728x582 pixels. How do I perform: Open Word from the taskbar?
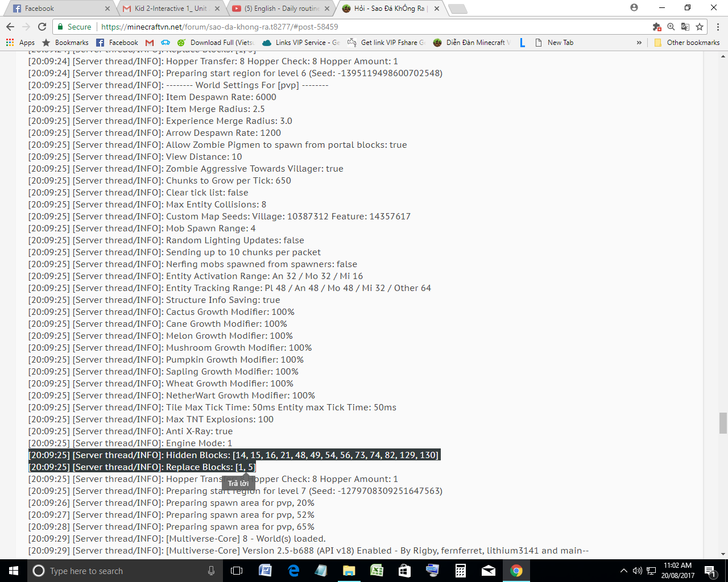tap(265, 571)
